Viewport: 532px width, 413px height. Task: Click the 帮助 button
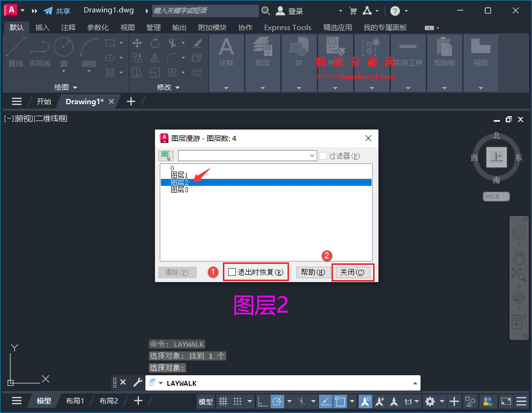313,272
